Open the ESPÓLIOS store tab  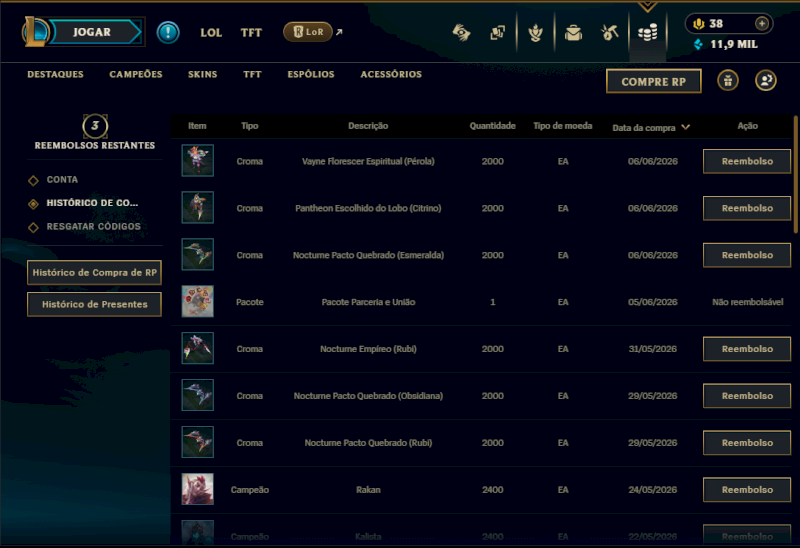311,74
